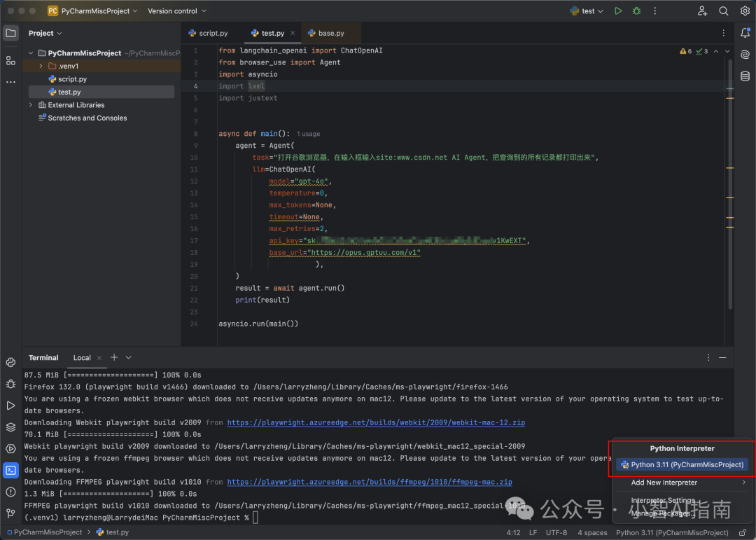The height and width of the screenshot is (540, 756).
Task: Open Python Packages layers icon
Action: 10,427
